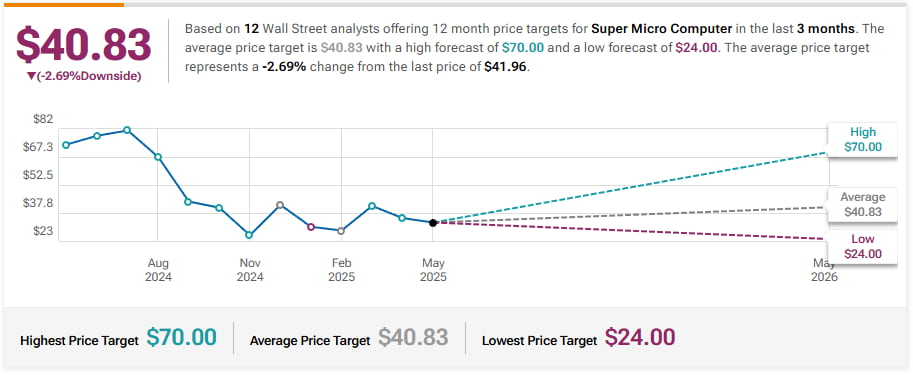Viewport: 913px width, 375px height.
Task: Click the Lowest Price Target $24.00 value
Action: pyautogui.click(x=640, y=337)
